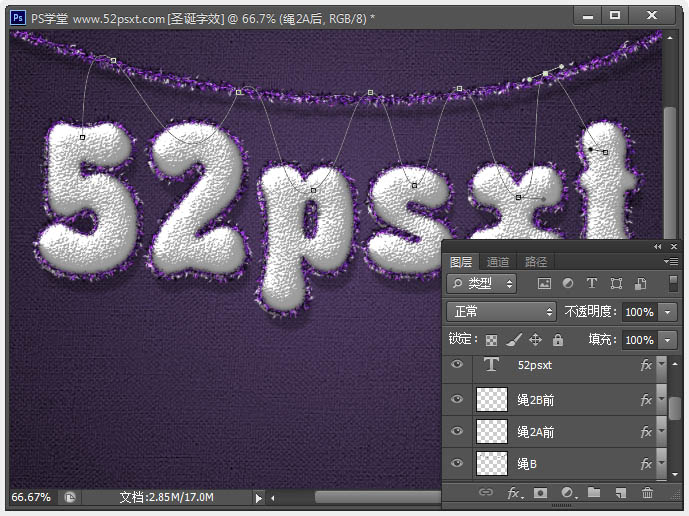This screenshot has height=516, width=689.
Task: Lock layer position with move icon
Action: [535, 339]
